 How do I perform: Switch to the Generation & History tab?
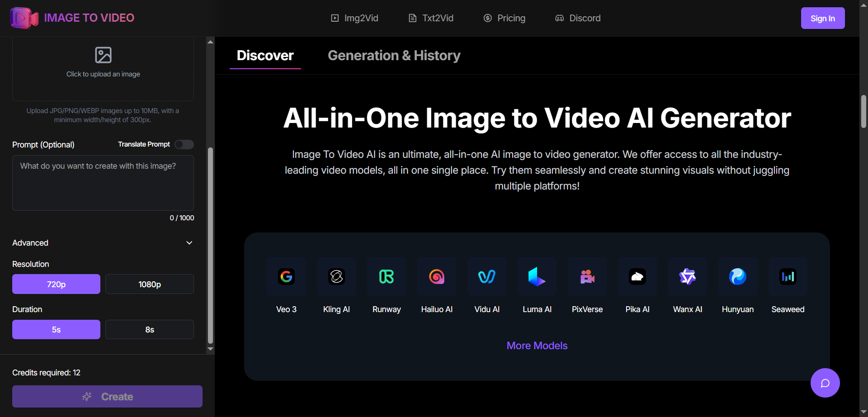[x=394, y=55]
